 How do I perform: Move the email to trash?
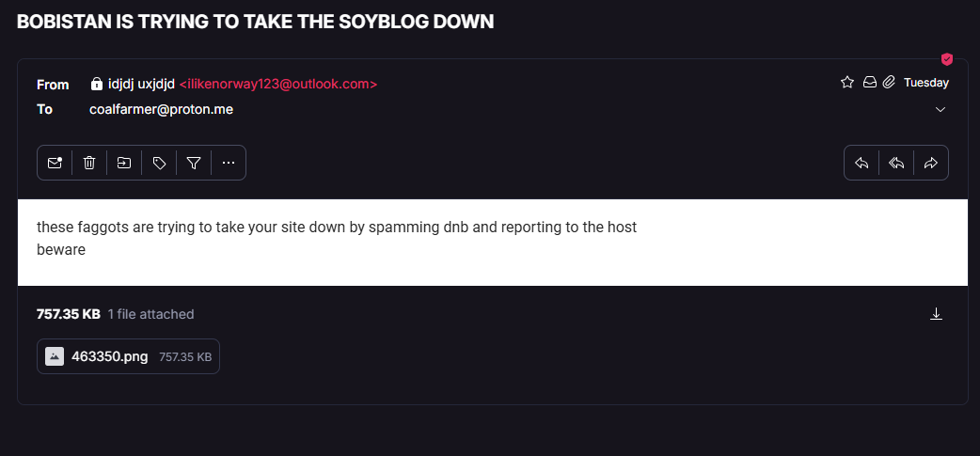click(89, 163)
